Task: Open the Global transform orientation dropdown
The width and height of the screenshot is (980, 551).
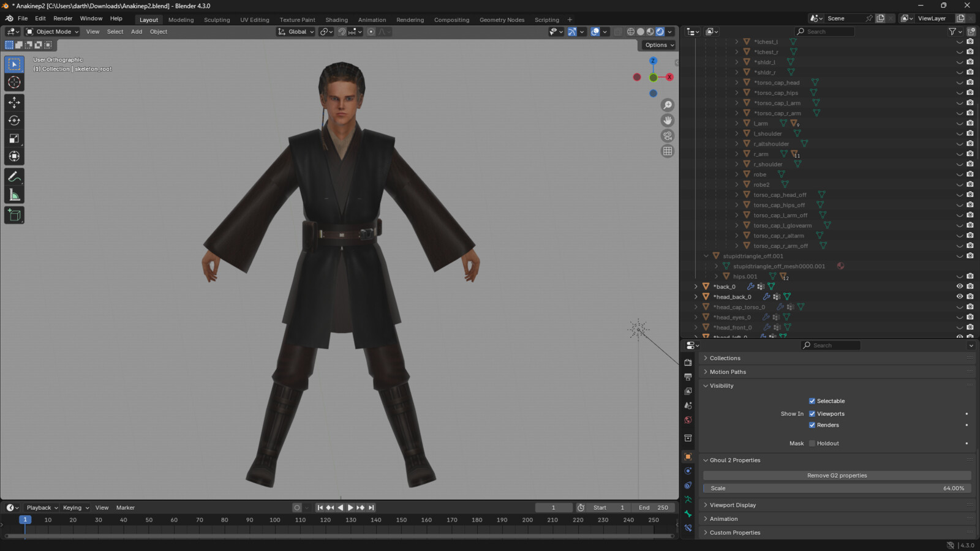Action: point(296,32)
